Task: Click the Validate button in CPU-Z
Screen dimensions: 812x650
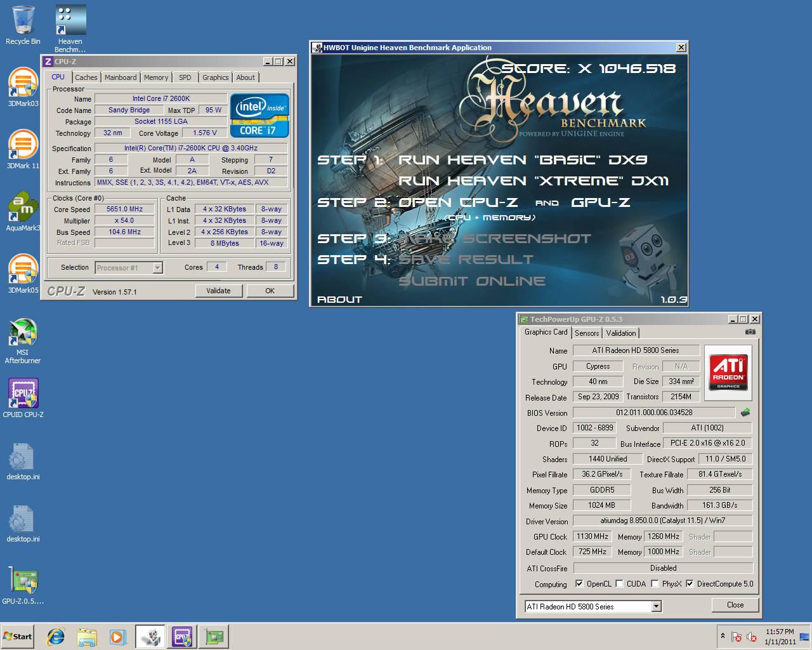Action: coord(218,291)
